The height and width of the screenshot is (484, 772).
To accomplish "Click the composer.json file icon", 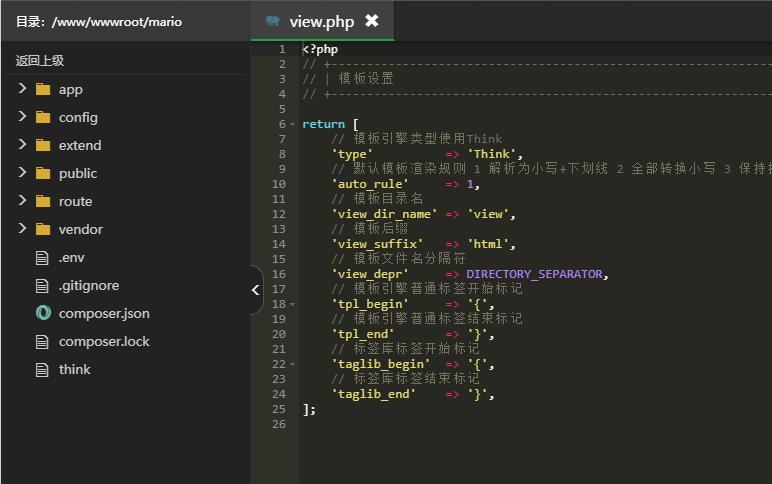I will coord(43,313).
